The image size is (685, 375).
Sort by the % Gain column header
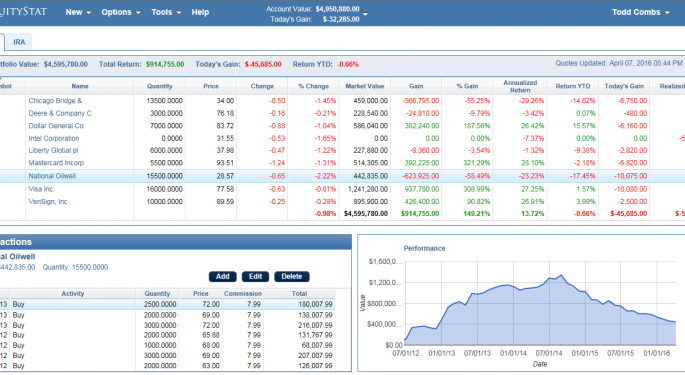coord(467,86)
